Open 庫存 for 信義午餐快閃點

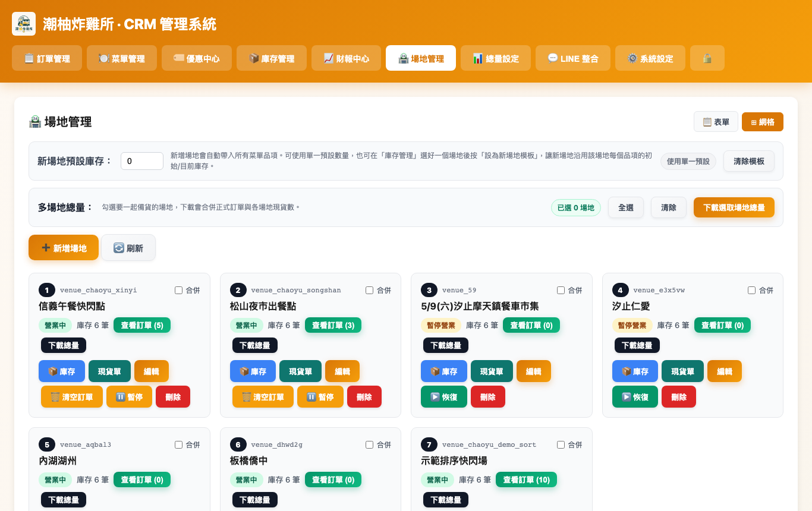(x=62, y=371)
